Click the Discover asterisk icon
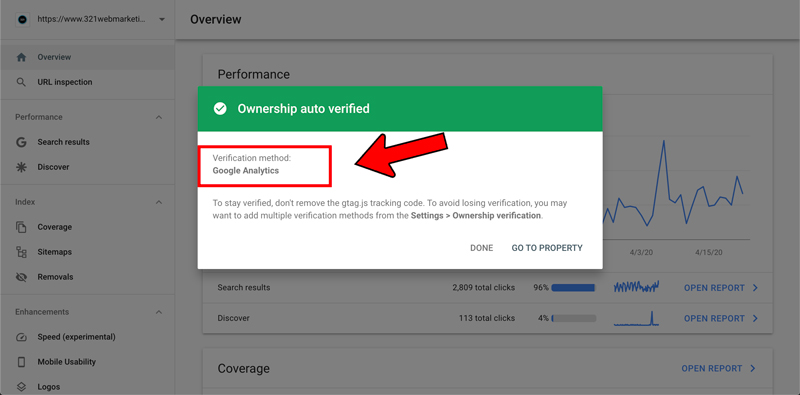 (x=21, y=167)
